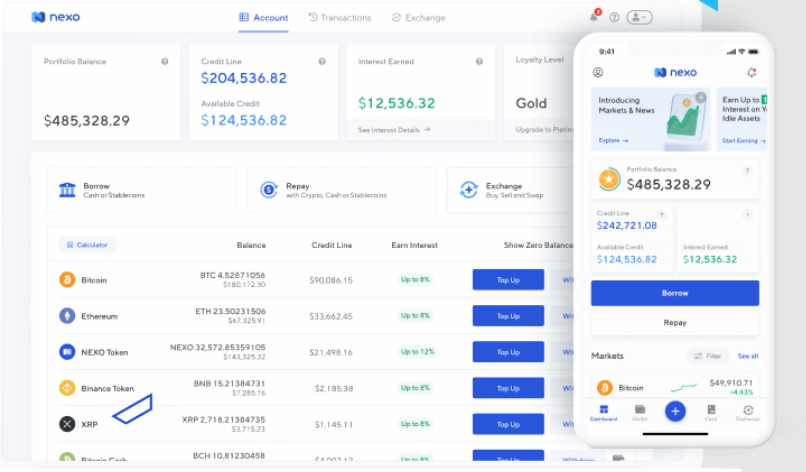Open the Repay with Crypto card
The image size is (806, 472).
tap(341, 190)
